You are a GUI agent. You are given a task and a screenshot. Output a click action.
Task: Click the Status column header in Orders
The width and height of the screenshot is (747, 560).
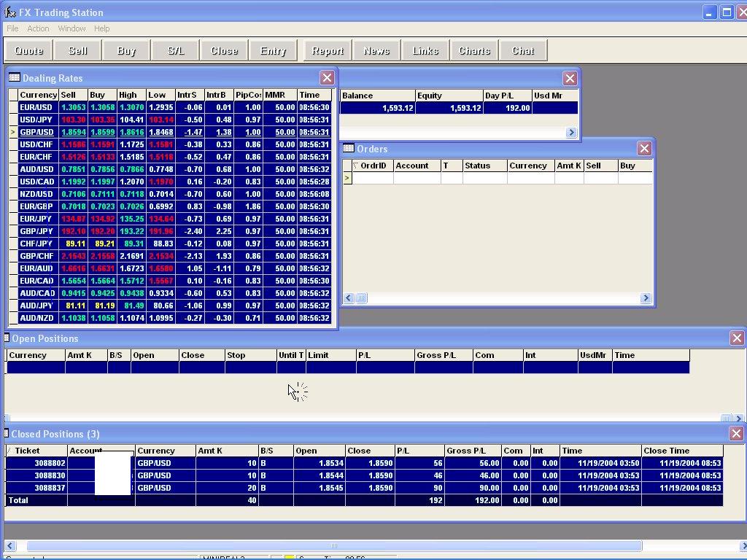pyautogui.click(x=485, y=166)
